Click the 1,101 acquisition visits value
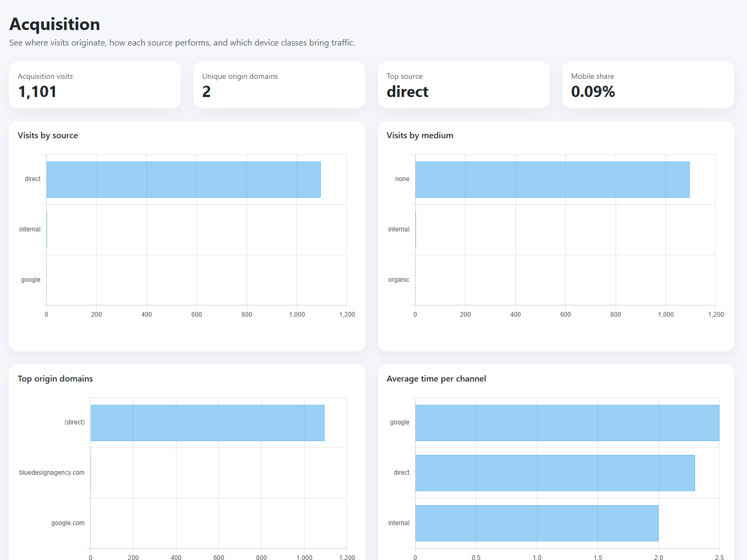Viewport: 747px width, 560px height. click(x=37, y=92)
